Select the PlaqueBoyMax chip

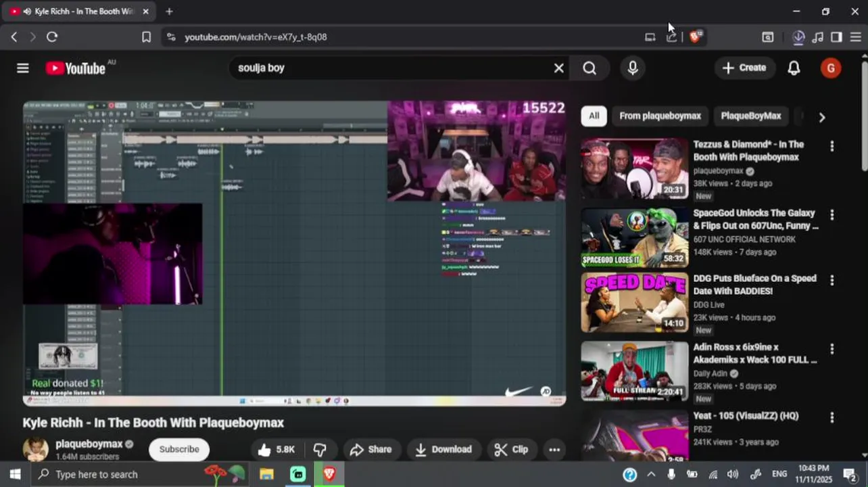click(750, 116)
